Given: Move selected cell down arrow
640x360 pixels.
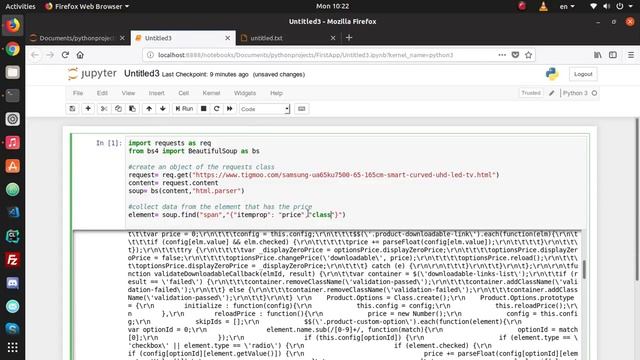Looking at the screenshot, I should click(x=163, y=109).
